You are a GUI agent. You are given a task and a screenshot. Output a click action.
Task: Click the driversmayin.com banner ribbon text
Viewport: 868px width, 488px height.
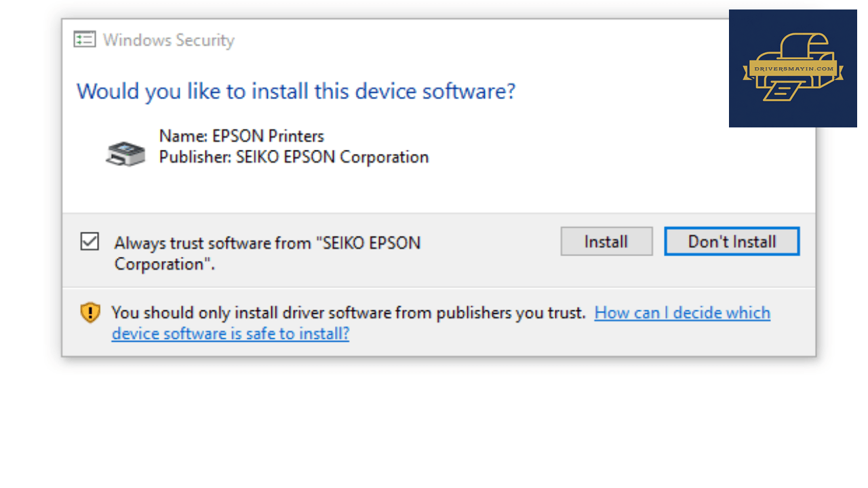[793, 68]
